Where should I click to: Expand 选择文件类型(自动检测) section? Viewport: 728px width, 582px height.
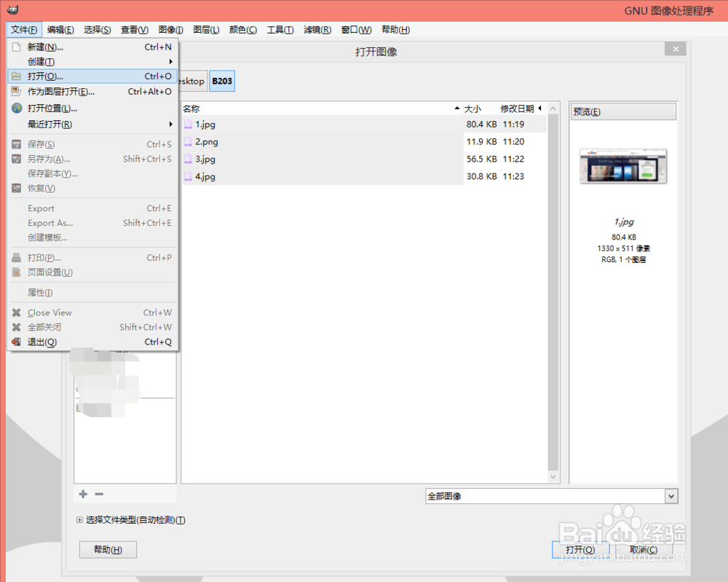point(79,520)
